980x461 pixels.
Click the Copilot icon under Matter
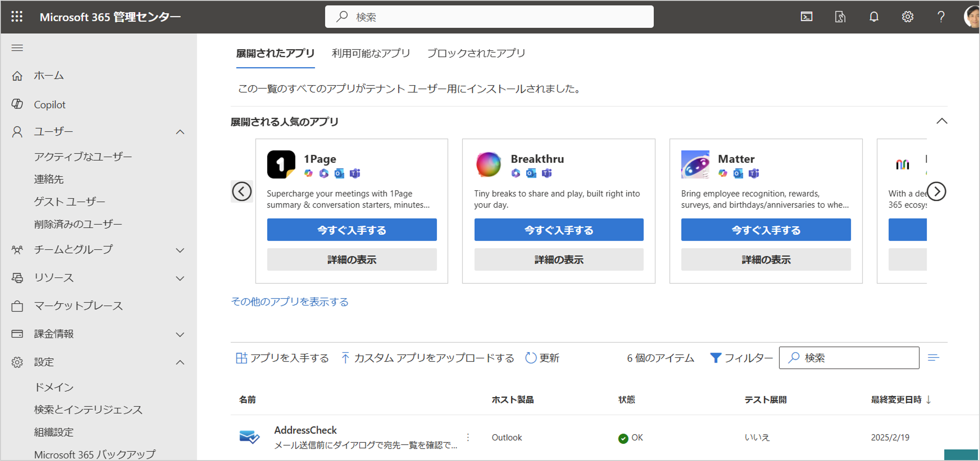723,174
